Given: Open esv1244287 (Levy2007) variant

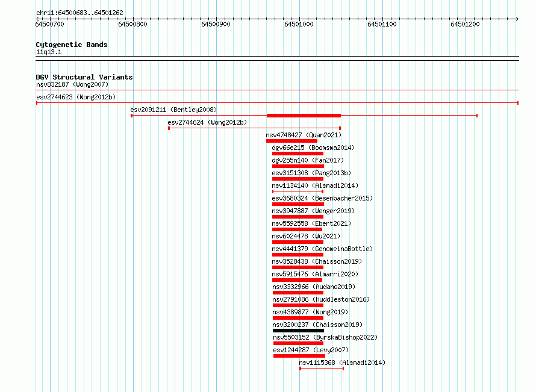Looking at the screenshot, I should [x=311, y=350].
